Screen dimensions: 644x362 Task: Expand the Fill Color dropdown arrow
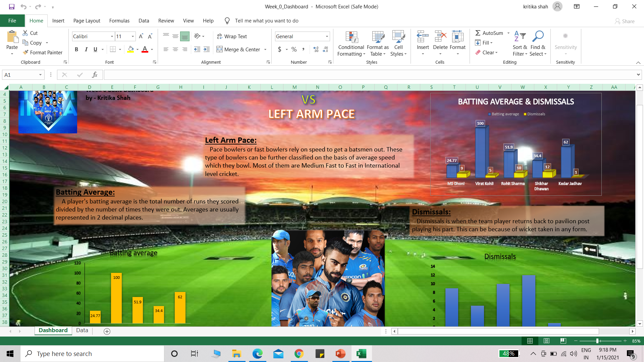click(x=137, y=49)
